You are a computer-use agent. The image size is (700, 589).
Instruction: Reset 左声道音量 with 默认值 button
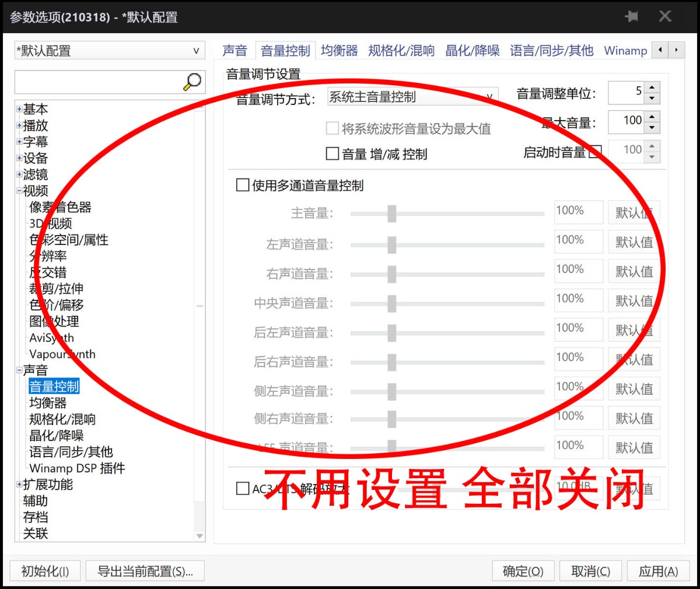[634, 241]
